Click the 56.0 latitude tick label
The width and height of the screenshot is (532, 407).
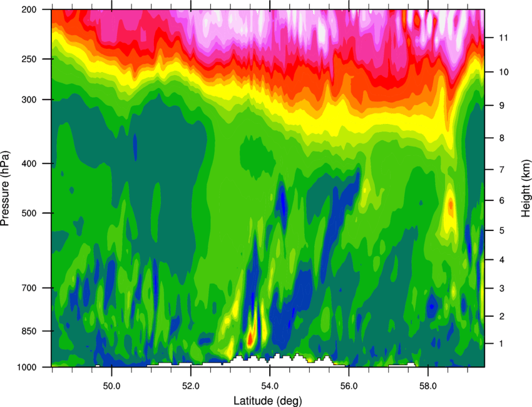(349, 386)
